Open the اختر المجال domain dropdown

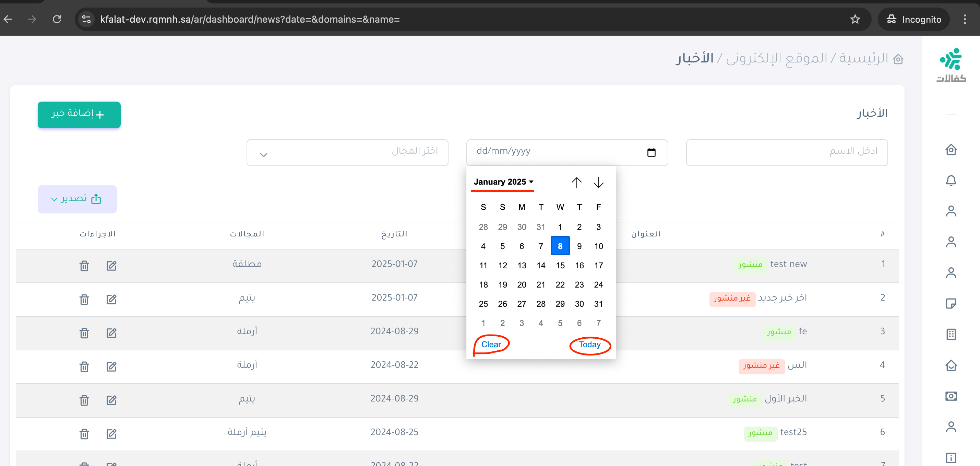pyautogui.click(x=347, y=152)
